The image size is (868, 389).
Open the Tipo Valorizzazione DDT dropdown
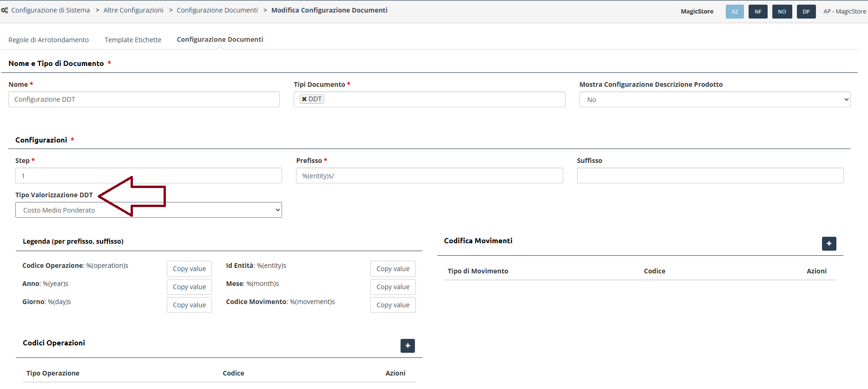[149, 210]
